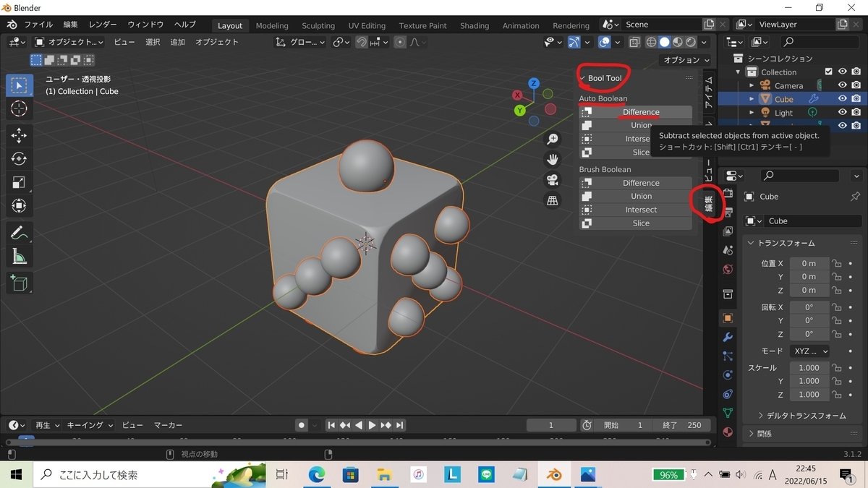Click the 位置 X value field
Viewport: 868px width, 488px height.
[x=808, y=263]
